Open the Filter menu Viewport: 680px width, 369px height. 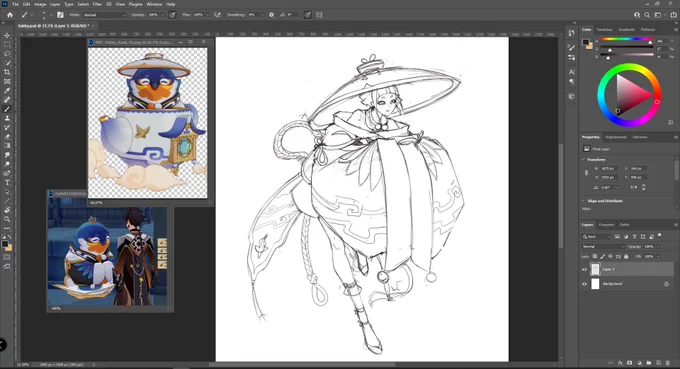pos(97,4)
